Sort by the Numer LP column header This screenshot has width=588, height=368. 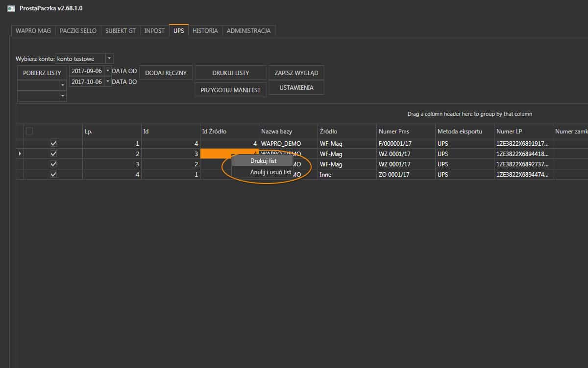pos(523,131)
